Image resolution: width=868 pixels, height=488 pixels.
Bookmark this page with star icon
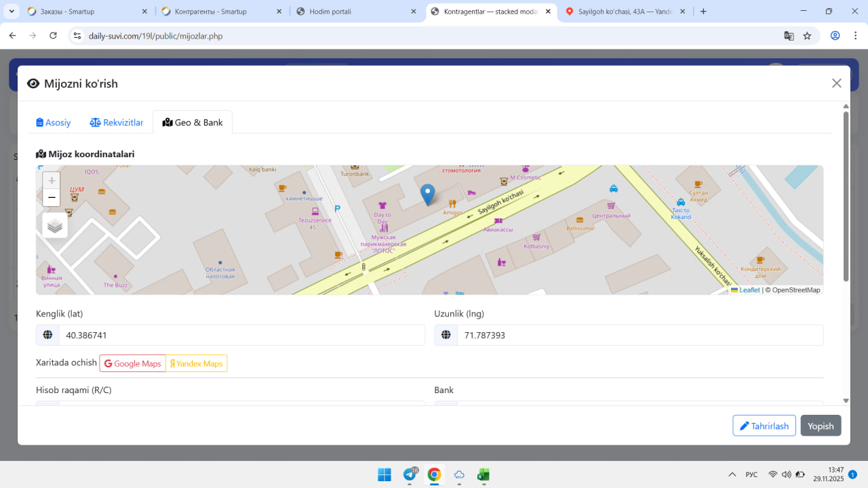click(x=807, y=36)
